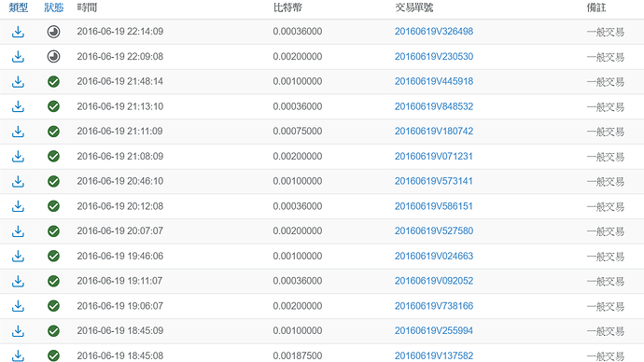Click the download icon in the 20160619V738166 row
The width and height of the screenshot is (644, 362).
(x=18, y=306)
